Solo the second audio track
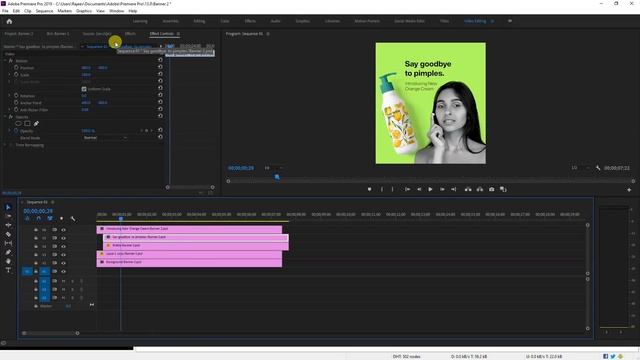640x360 pixels. 73,289
